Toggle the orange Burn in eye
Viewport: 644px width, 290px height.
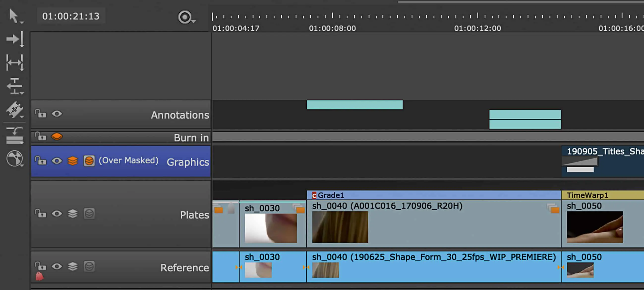tap(57, 137)
